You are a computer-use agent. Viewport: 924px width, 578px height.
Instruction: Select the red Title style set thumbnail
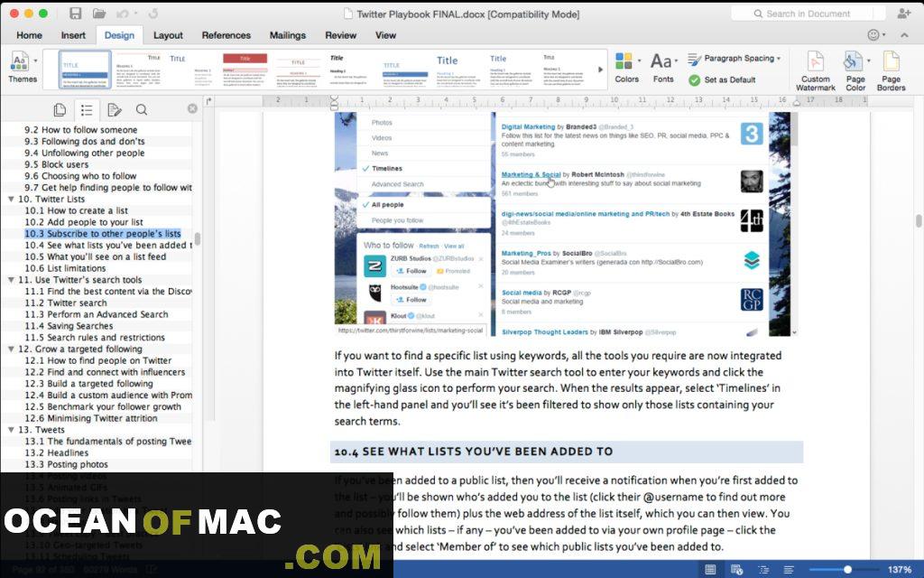pos(245,70)
